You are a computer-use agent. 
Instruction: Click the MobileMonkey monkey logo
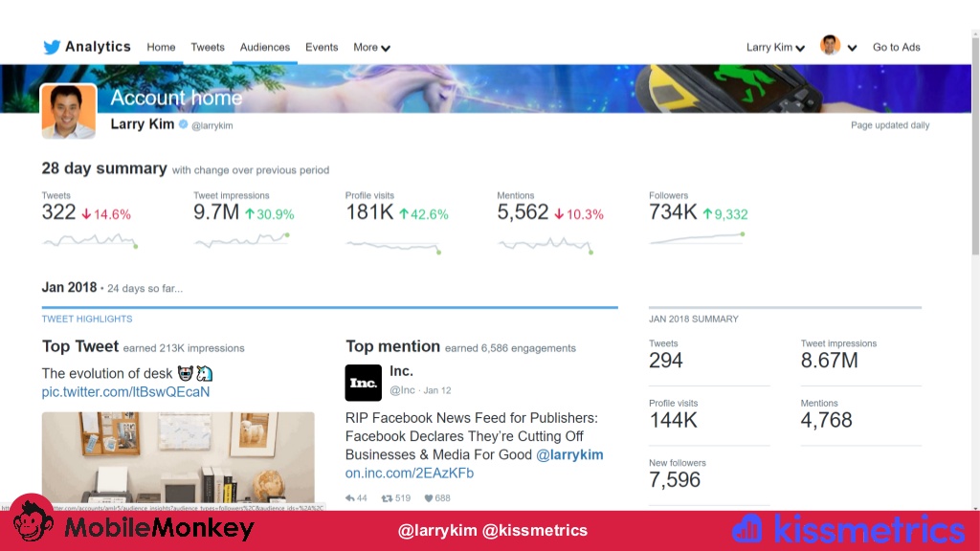click(32, 521)
